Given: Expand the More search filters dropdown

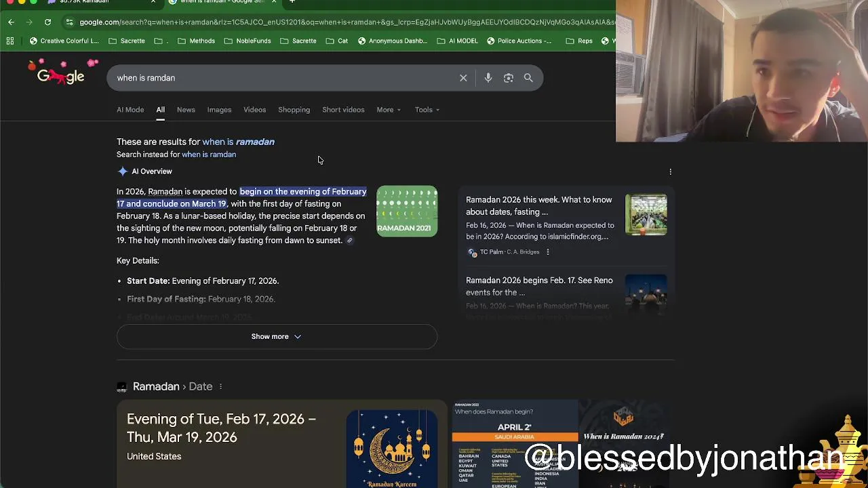Looking at the screenshot, I should pos(389,110).
